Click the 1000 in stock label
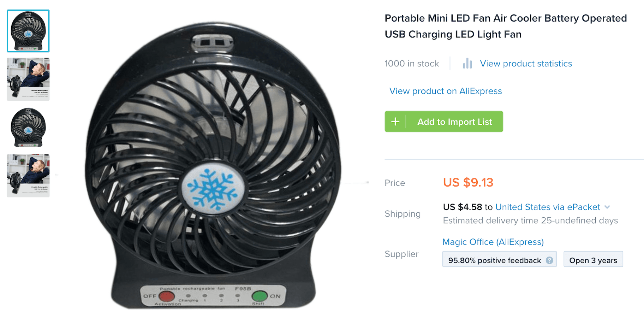644x318 pixels. tap(412, 64)
